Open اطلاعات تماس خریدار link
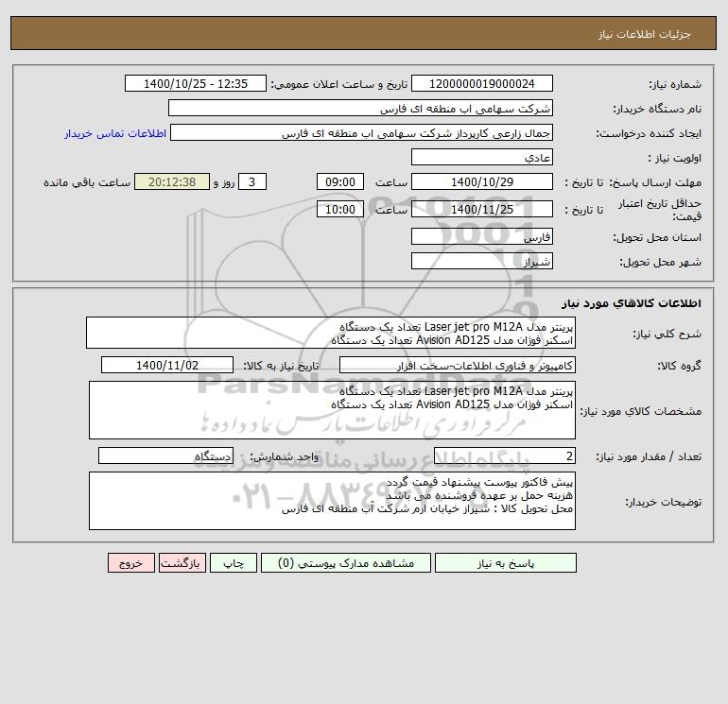728x704 pixels. pos(115,133)
